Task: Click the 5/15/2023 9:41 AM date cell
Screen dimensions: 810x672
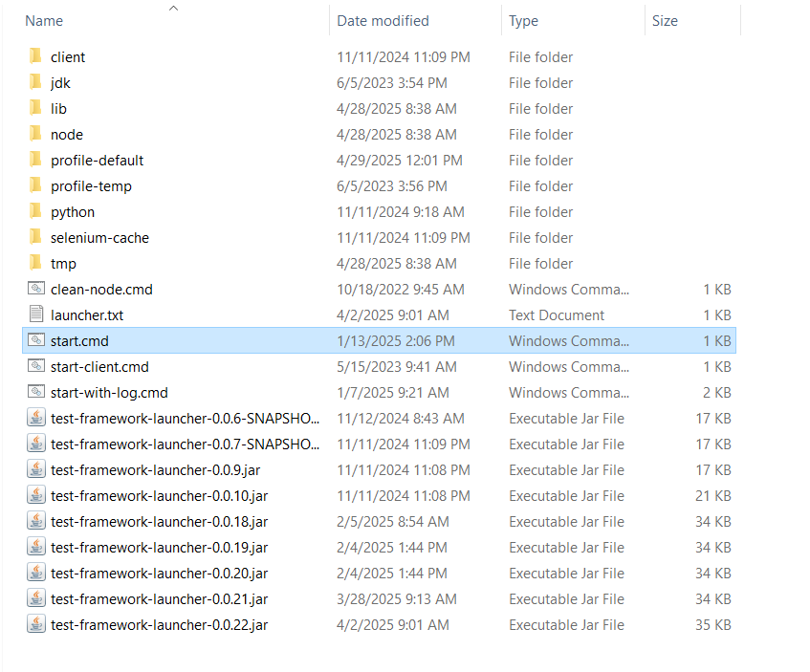Action: click(397, 367)
